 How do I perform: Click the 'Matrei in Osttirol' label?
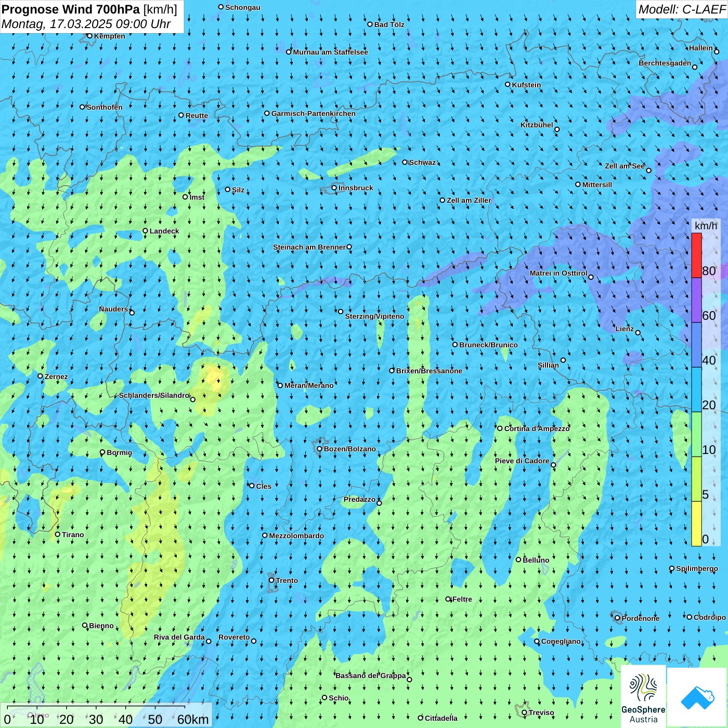(x=558, y=273)
